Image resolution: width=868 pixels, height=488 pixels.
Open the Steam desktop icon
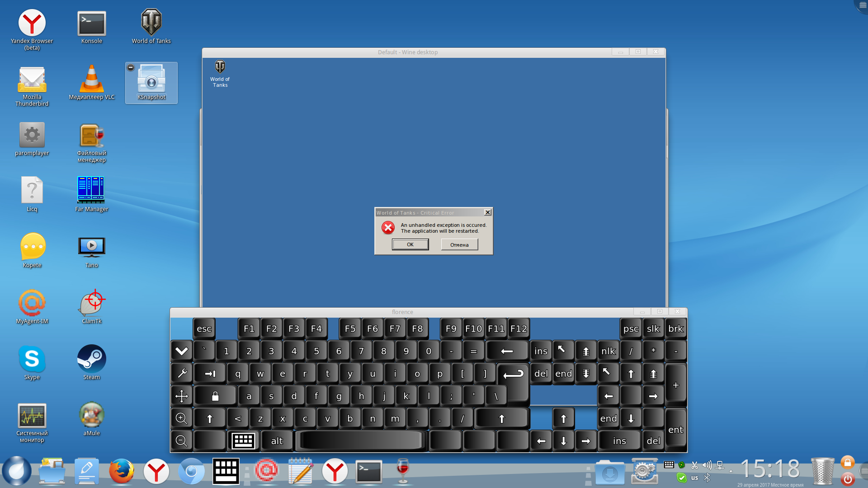click(x=92, y=360)
